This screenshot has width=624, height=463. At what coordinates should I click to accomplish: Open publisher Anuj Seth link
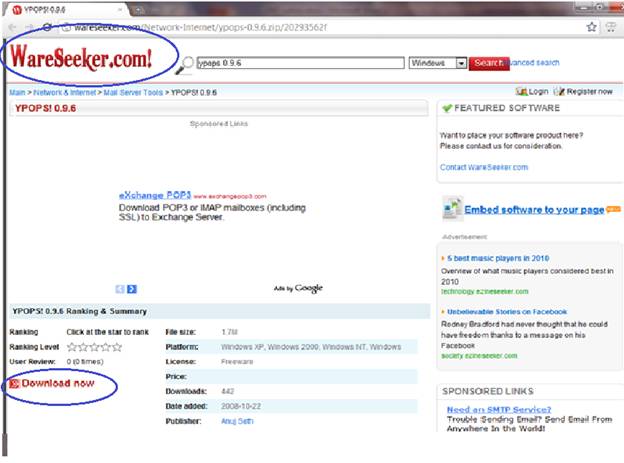point(237,421)
